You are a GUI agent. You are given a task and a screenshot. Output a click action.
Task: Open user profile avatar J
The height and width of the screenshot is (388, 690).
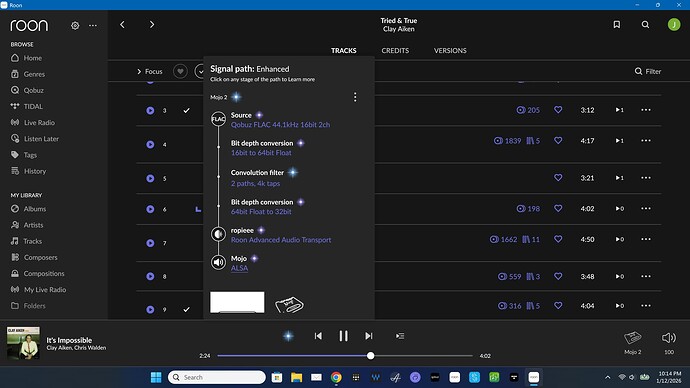point(674,25)
